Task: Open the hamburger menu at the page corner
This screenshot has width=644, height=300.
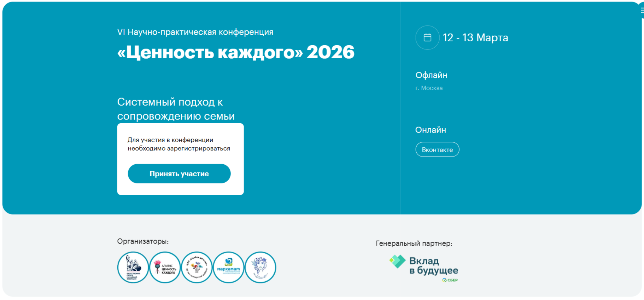Action: [642, 11]
